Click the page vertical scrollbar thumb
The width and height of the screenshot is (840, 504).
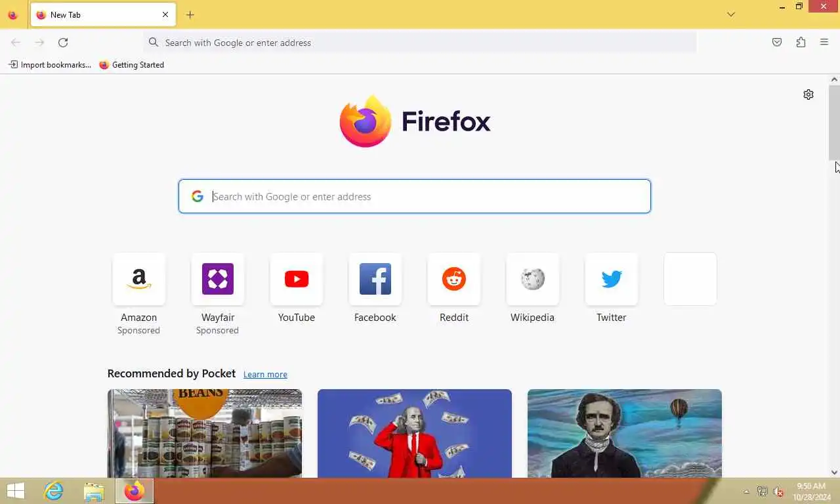(x=835, y=122)
